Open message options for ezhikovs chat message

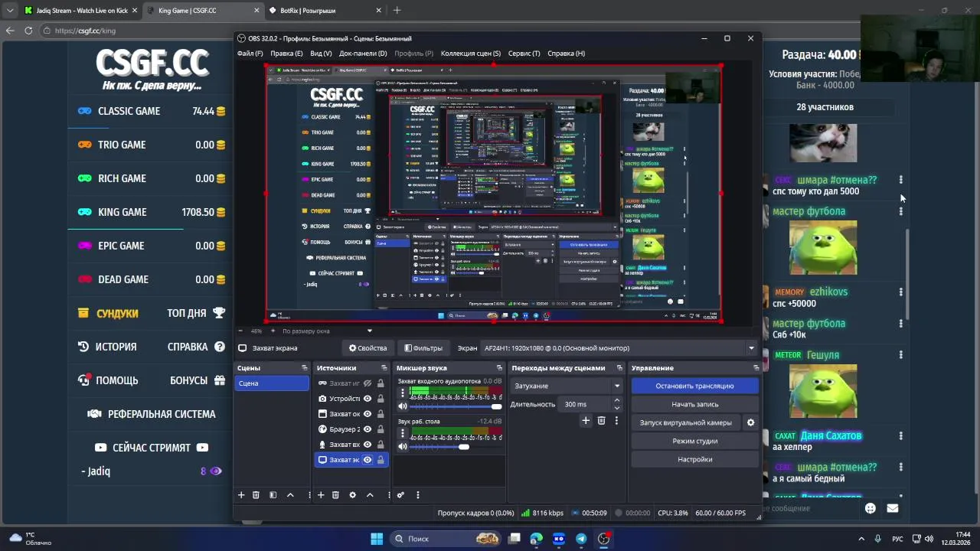tap(900, 292)
